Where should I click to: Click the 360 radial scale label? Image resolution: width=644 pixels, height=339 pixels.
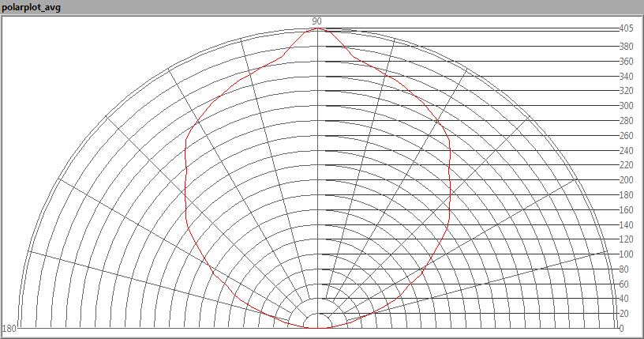[x=626, y=62]
